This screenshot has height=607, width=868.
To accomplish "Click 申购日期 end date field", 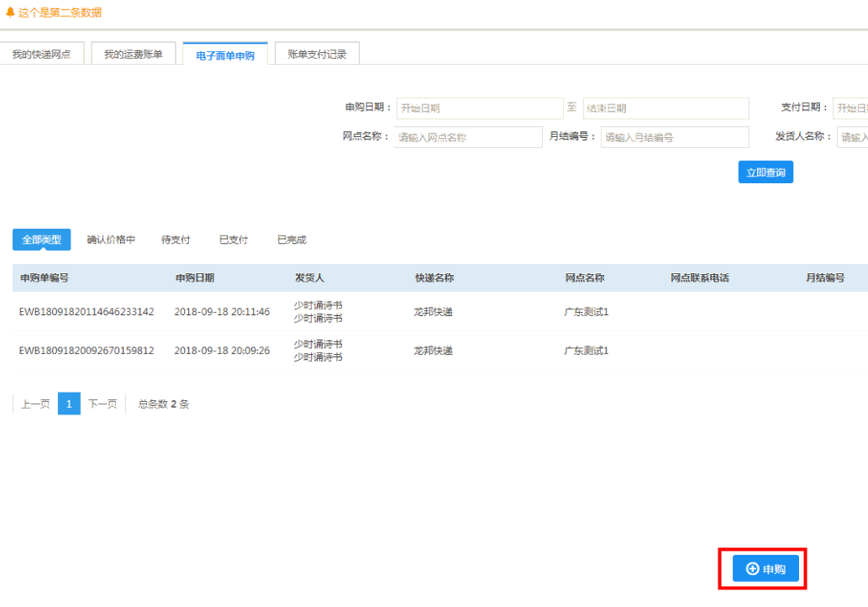I will [665, 108].
